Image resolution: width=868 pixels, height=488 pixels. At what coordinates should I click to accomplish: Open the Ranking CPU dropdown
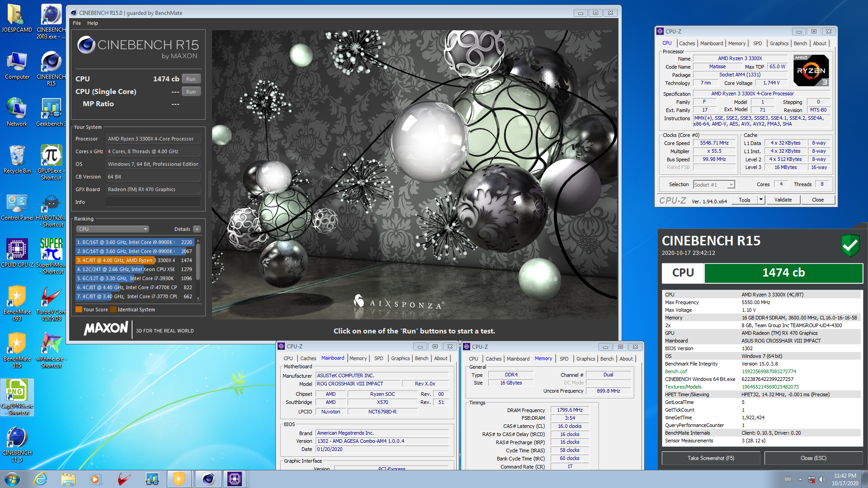tap(113, 229)
